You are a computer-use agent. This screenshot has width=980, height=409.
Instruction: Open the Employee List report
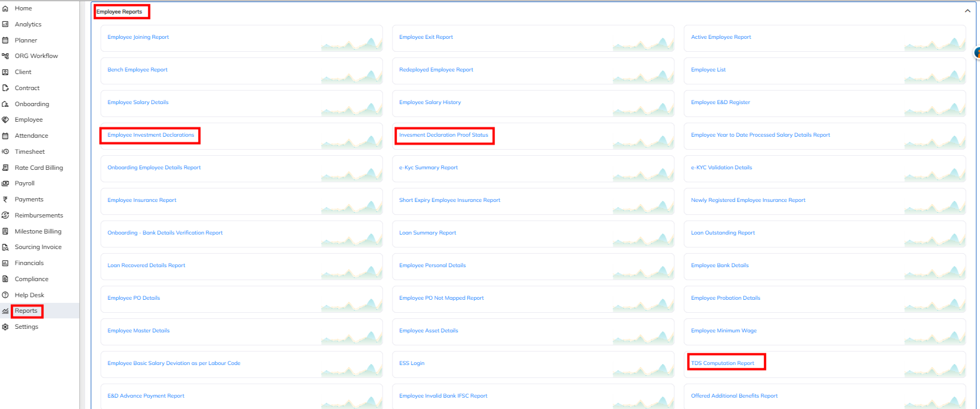[708, 70]
